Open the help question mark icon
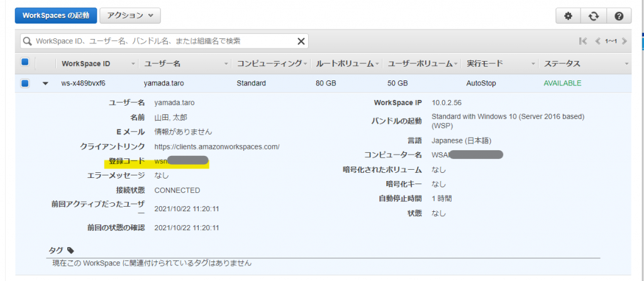 point(618,16)
